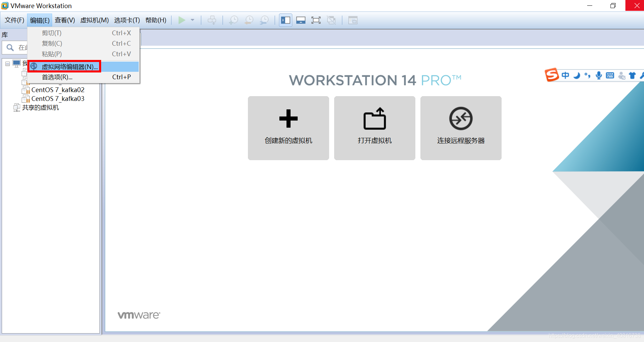
Task: Click the Unity mode toolbar icon
Action: click(331, 20)
